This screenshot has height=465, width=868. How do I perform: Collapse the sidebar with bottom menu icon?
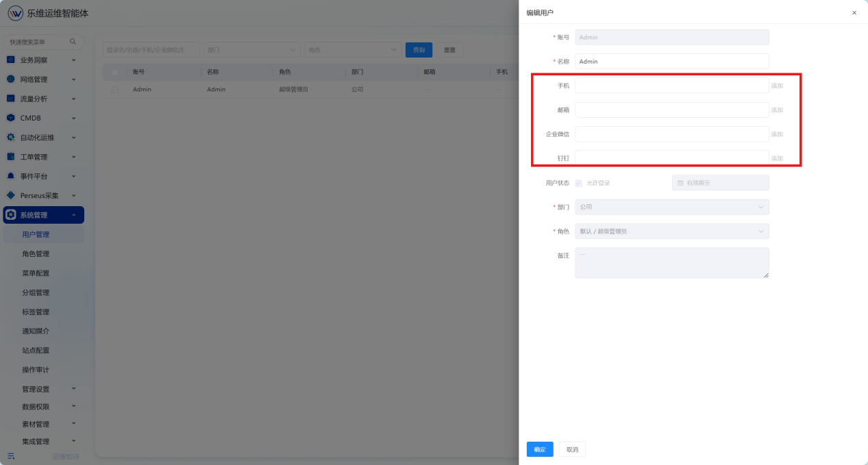11,456
